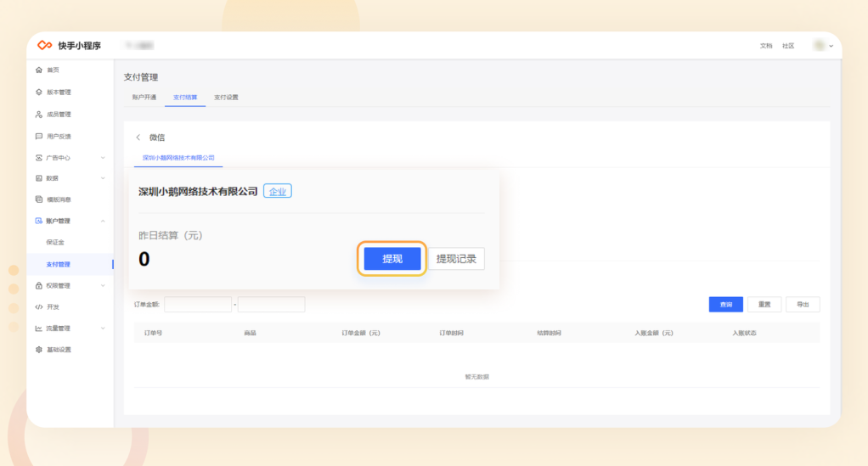
Task: Expand the 数据 menu chevron
Action: [x=103, y=178]
